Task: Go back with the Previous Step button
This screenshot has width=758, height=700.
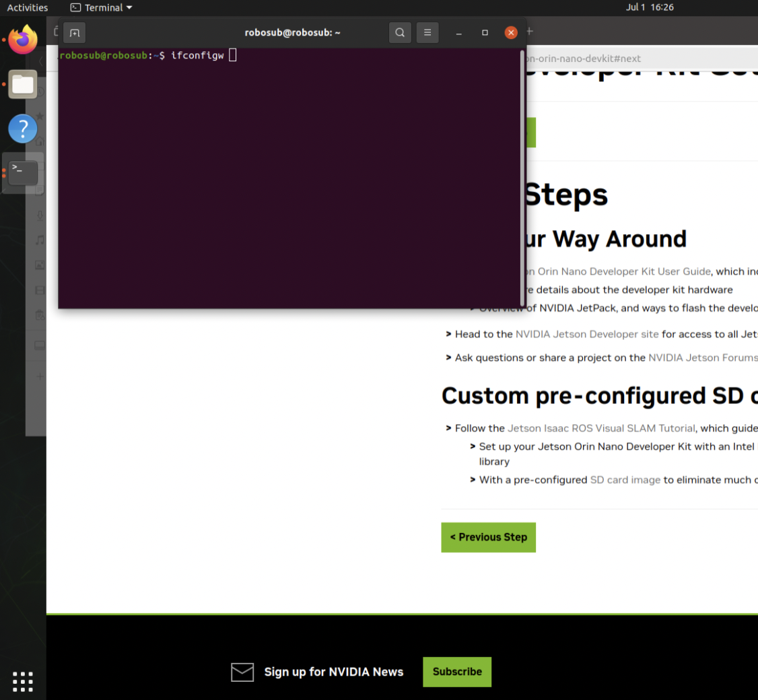Action: (488, 537)
